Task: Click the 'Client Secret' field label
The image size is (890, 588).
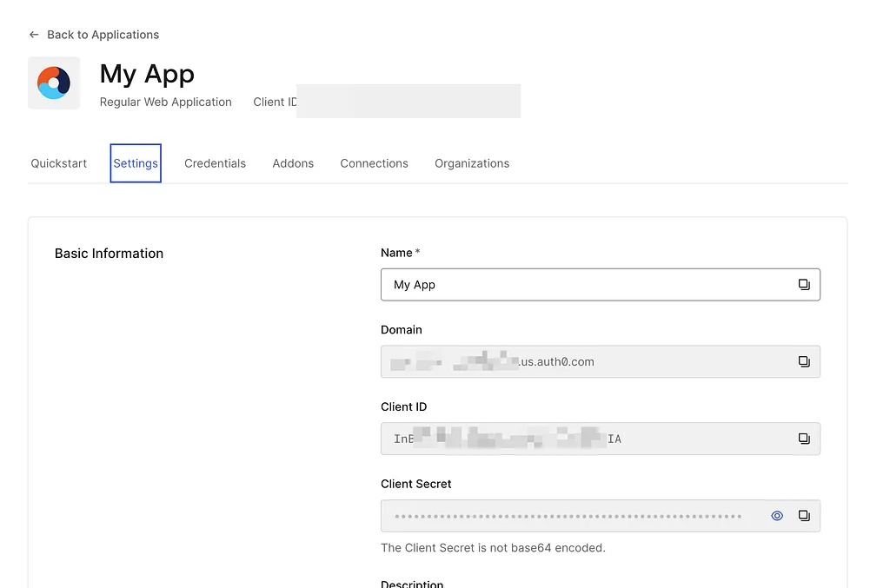Action: pos(416,485)
